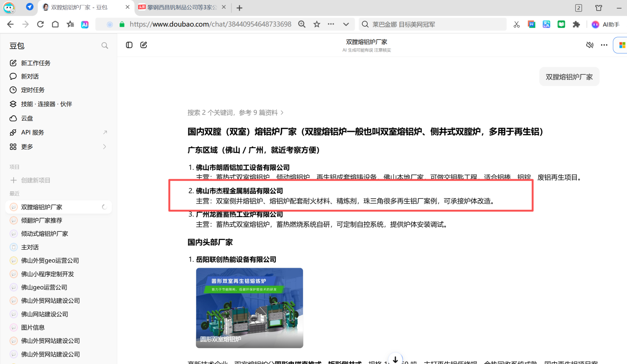Toggle the muted speaker icon

click(x=589, y=45)
